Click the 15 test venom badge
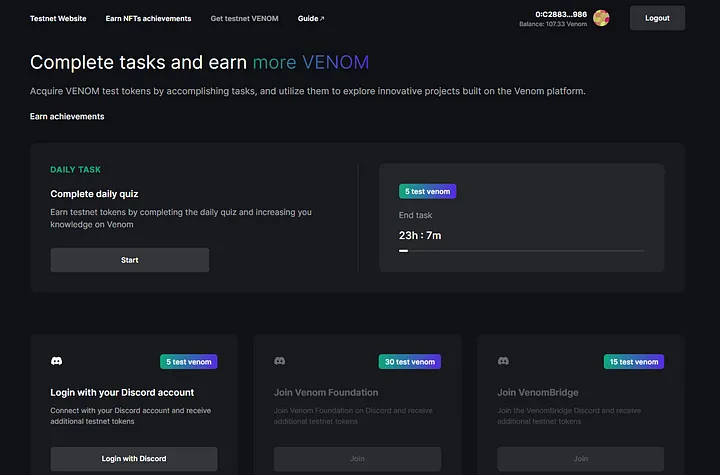The height and width of the screenshot is (475, 720). 634,362
